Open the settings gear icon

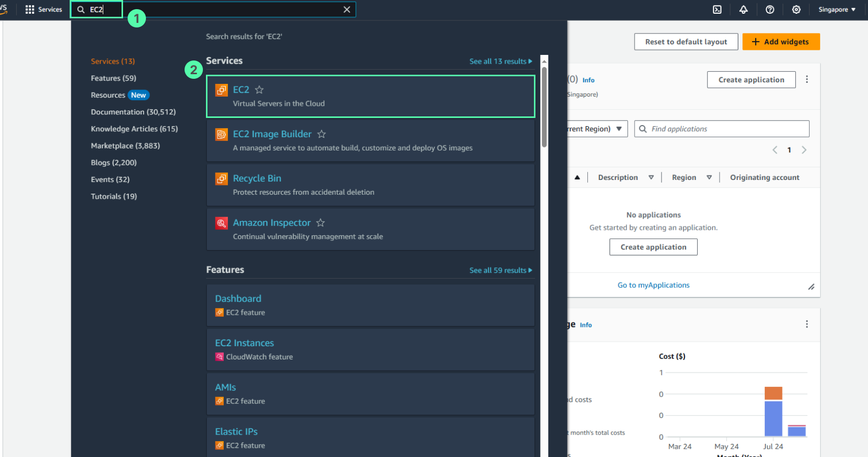pos(796,10)
